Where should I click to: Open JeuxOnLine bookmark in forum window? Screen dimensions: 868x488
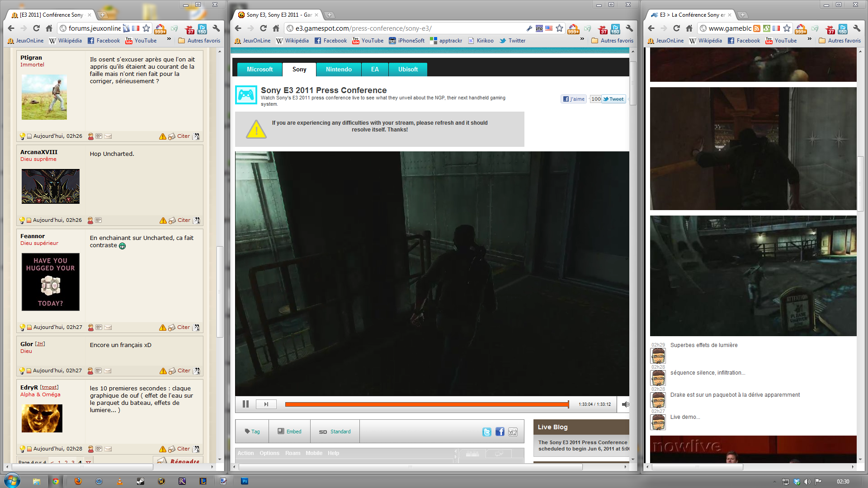click(25, 41)
